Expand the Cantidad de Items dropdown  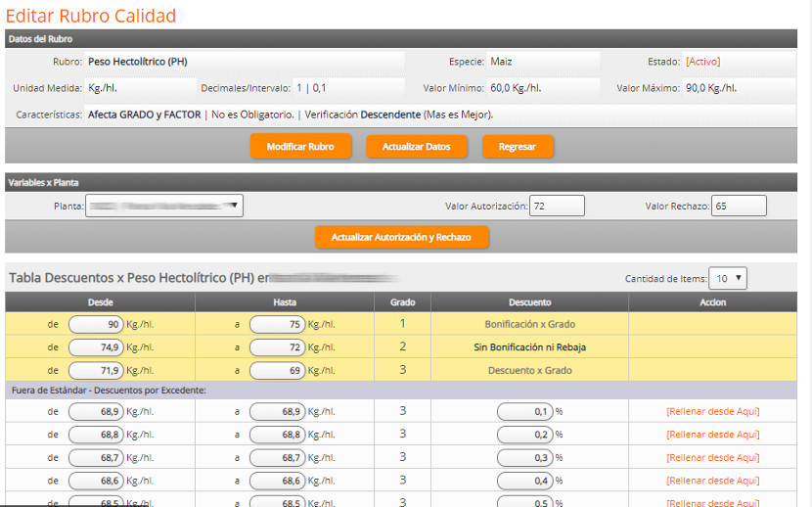click(729, 278)
